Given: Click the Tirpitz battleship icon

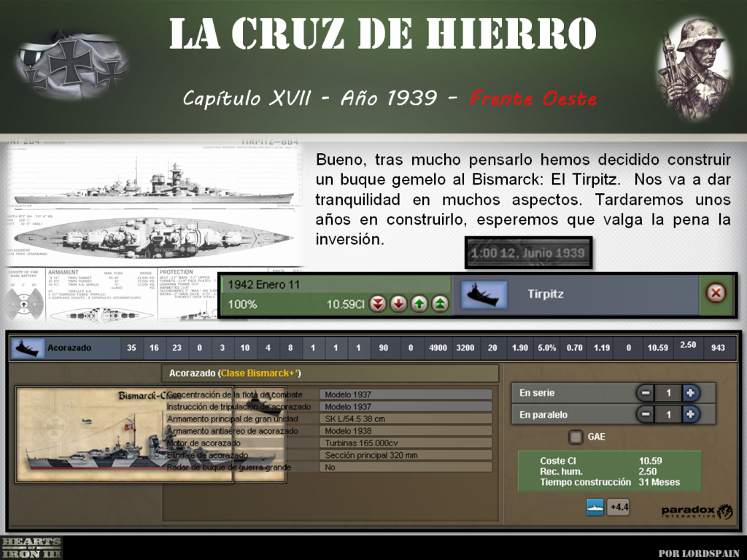Looking at the screenshot, I should click(484, 295).
